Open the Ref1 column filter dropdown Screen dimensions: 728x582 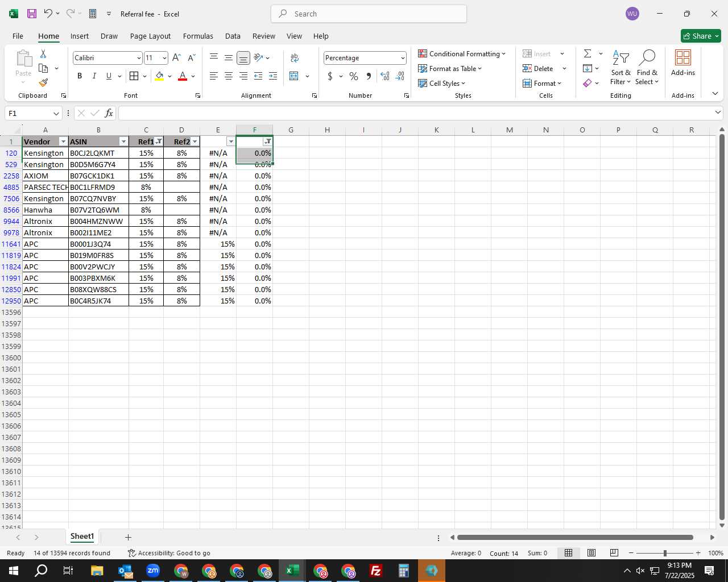[x=159, y=142]
